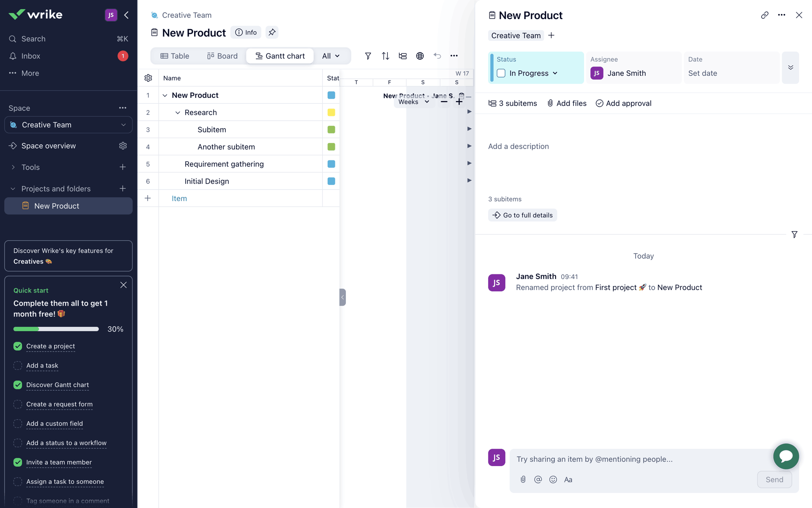
Task: Click Add approval in detail panel
Action: pos(623,103)
